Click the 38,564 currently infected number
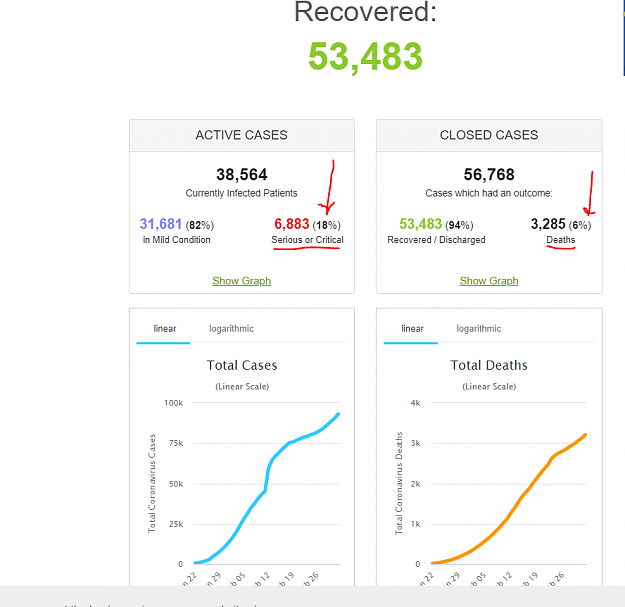Image resolution: width=625 pixels, height=607 pixels. click(x=242, y=175)
